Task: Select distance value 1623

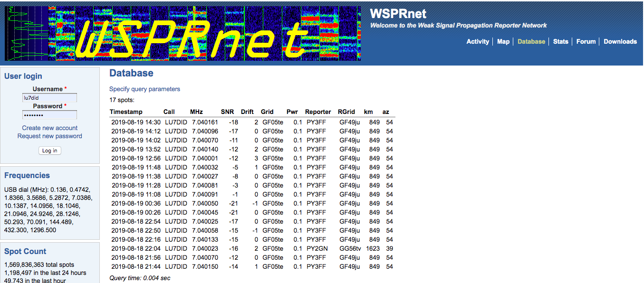Action: click(x=373, y=248)
